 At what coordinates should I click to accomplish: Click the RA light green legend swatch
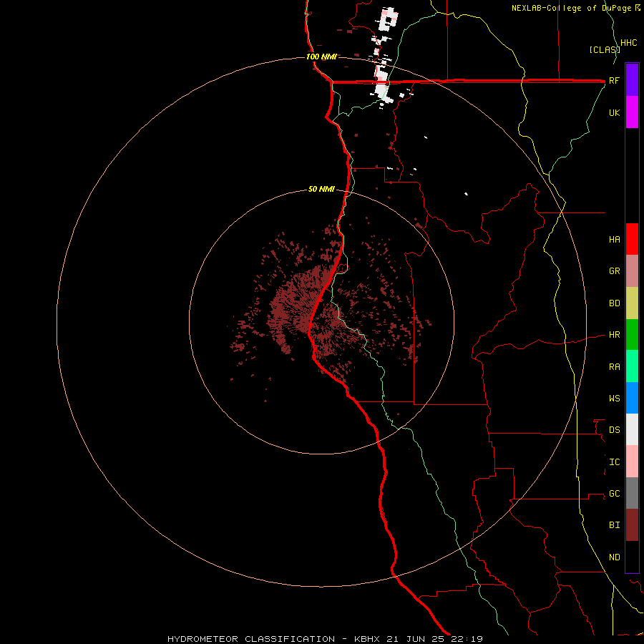click(x=632, y=366)
